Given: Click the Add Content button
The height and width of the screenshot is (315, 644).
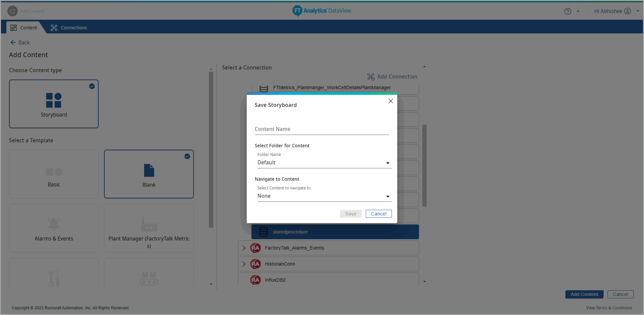Looking at the screenshot, I should click(584, 294).
